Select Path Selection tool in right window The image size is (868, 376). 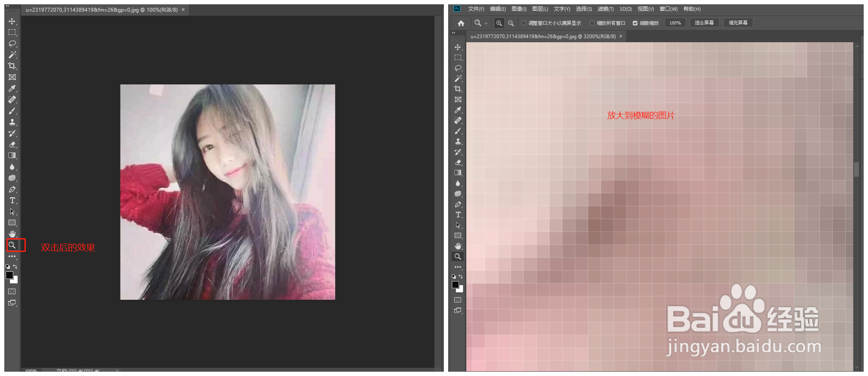(x=458, y=225)
